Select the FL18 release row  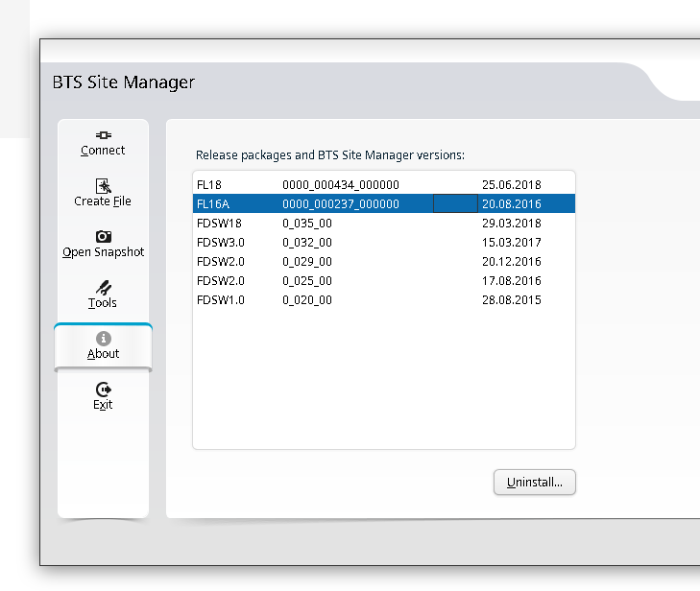[x=384, y=184]
